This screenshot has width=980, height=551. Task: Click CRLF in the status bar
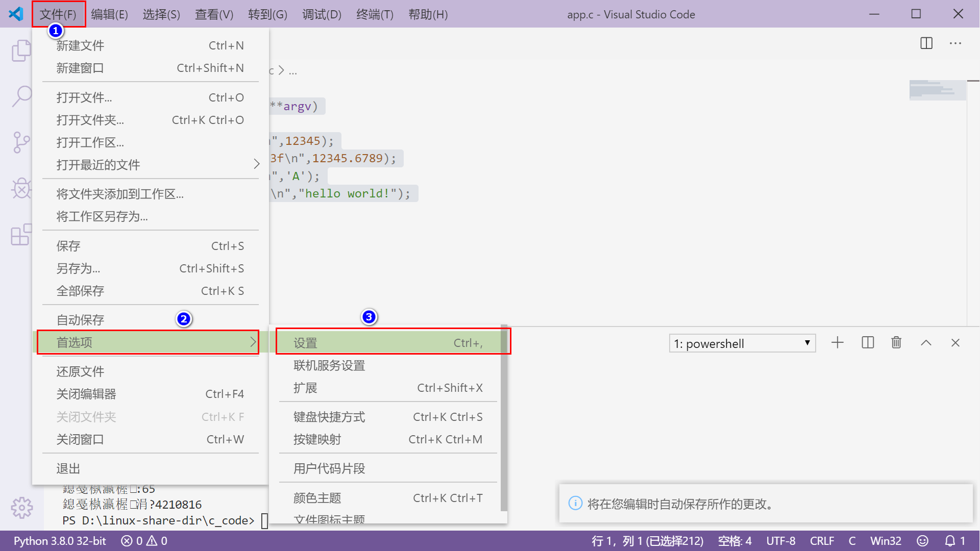pos(821,541)
